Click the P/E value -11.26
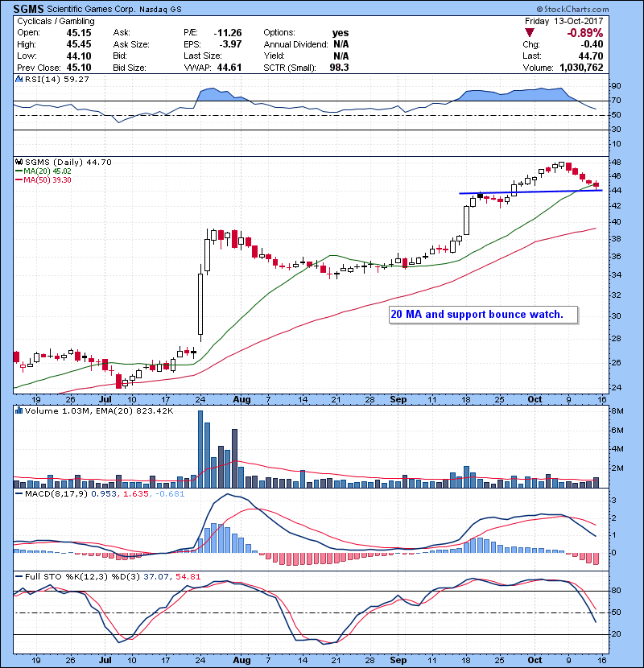The image size is (644, 668). pos(228,33)
